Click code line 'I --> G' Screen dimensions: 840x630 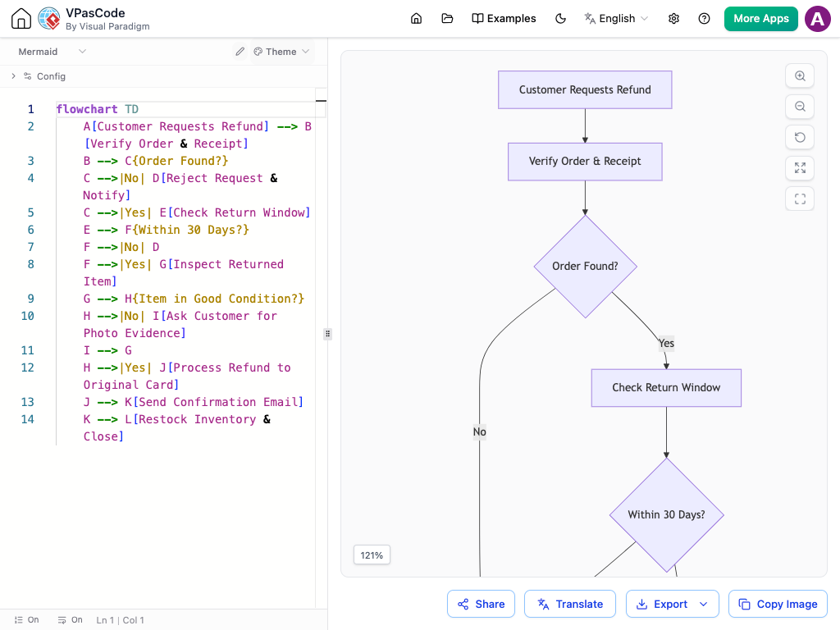coord(107,350)
